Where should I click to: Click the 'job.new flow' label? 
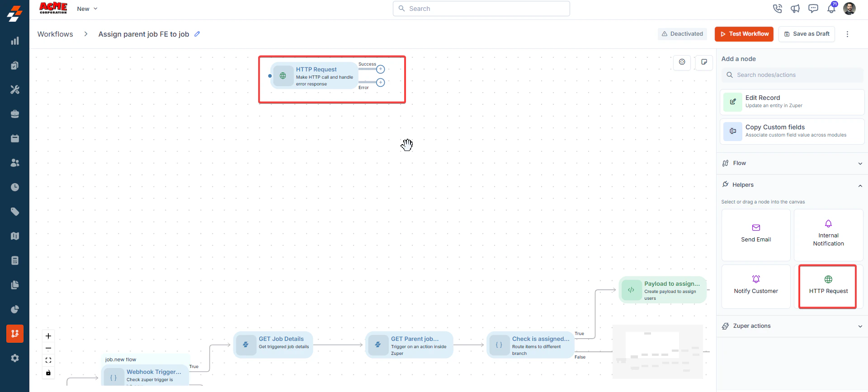(x=121, y=359)
